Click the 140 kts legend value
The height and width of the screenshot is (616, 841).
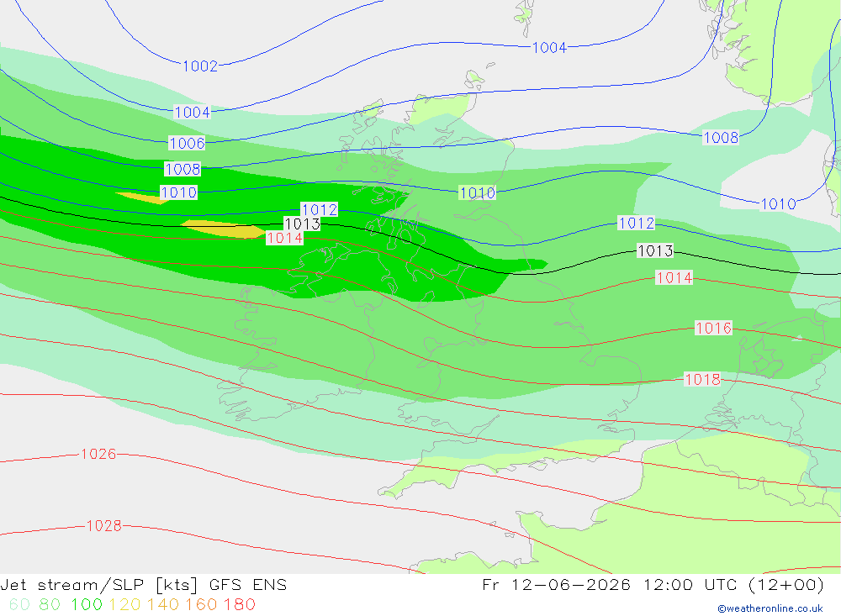163,604
